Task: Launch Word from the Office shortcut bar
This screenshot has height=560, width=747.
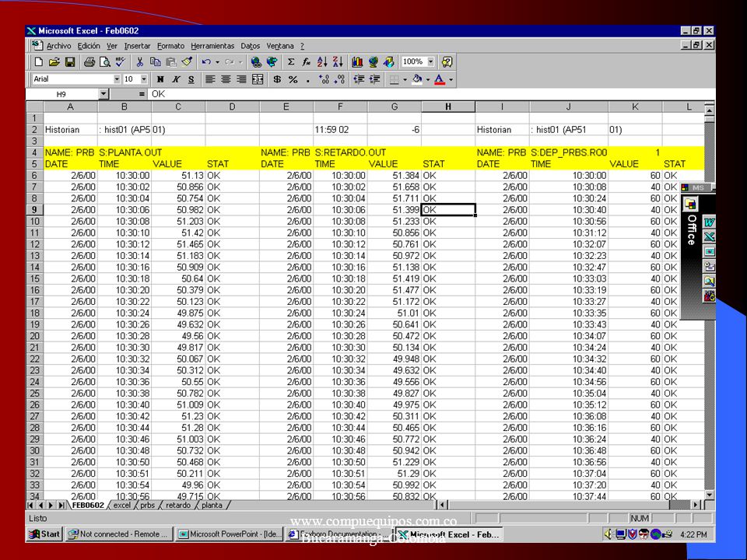Action: click(x=710, y=222)
